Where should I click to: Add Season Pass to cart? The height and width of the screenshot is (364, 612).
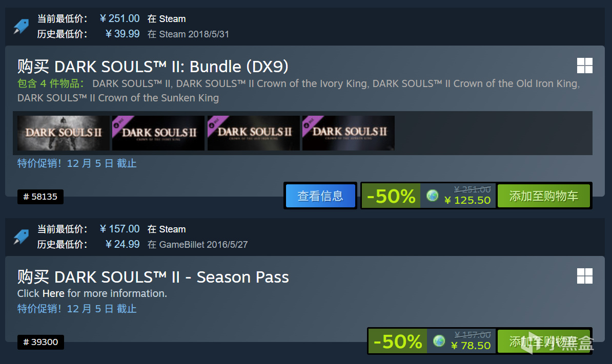pos(544,341)
